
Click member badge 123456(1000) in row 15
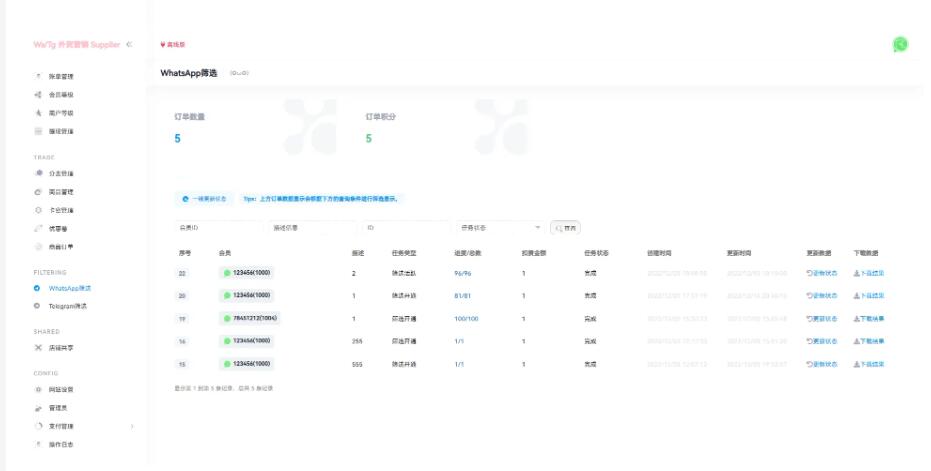point(246,363)
